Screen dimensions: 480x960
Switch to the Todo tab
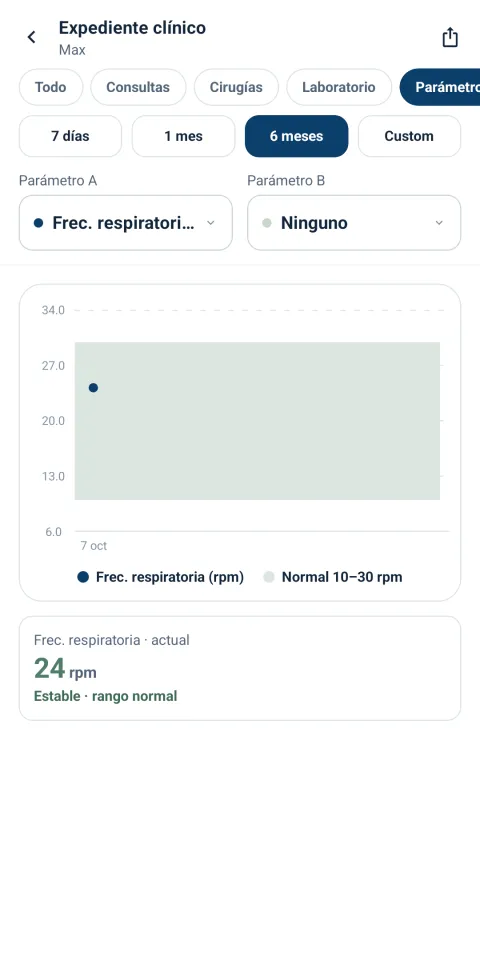coord(50,87)
